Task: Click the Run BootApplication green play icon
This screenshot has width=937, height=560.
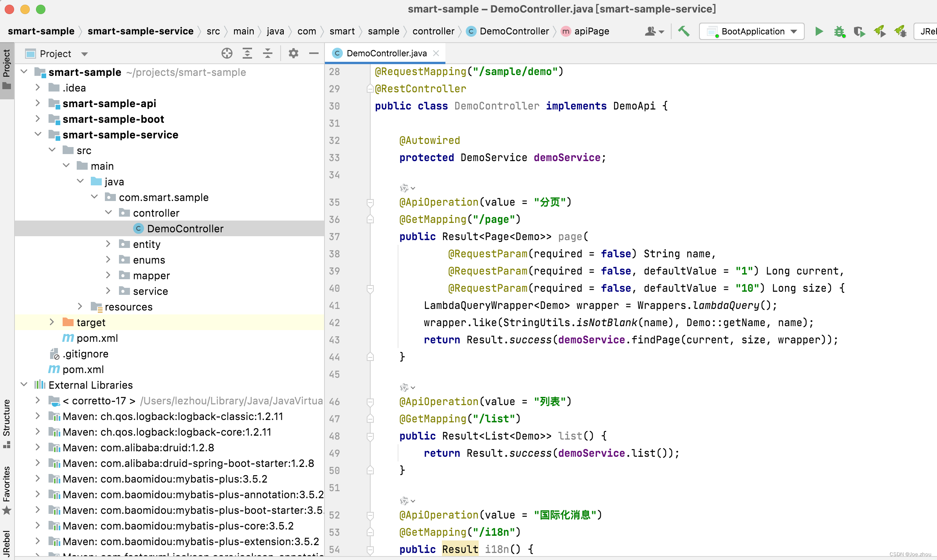Action: (819, 31)
